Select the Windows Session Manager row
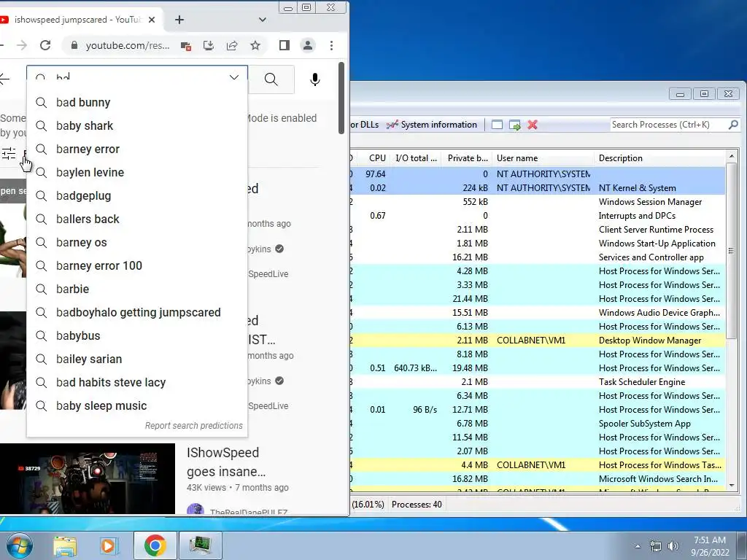 tap(538, 202)
